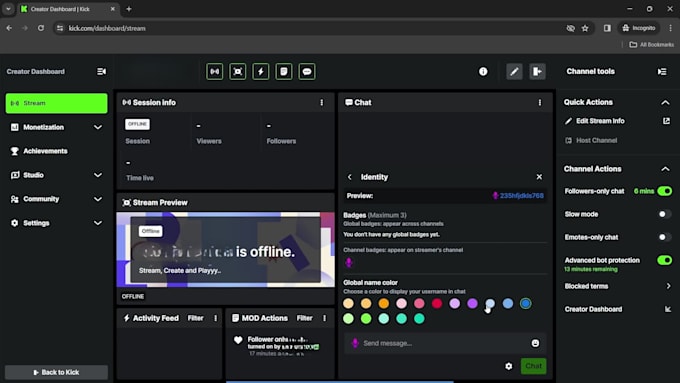
Task: Select the purple channel badge icon
Action: (349, 262)
